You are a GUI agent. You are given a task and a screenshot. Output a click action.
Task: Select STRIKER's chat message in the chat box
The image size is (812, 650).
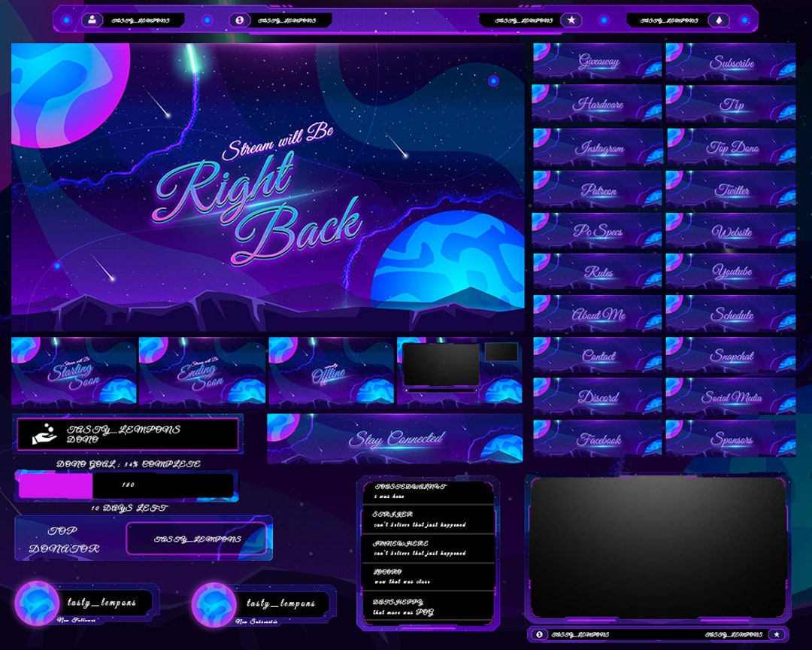429,520
